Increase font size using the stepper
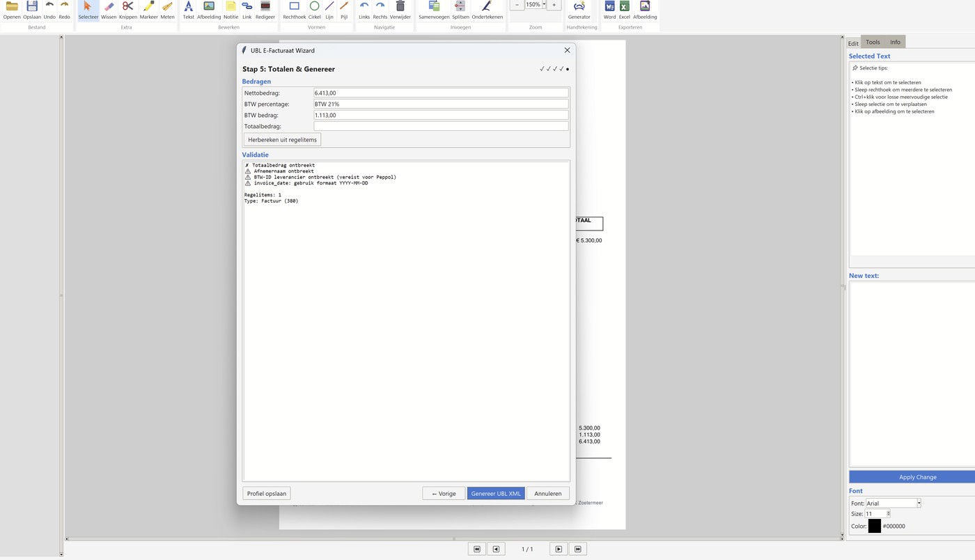This screenshot has width=975, height=560. [887, 511]
